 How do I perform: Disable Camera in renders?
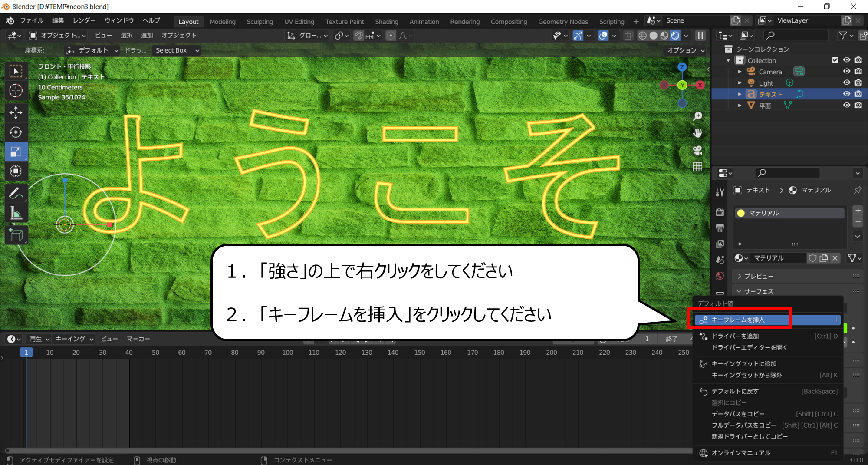[x=858, y=71]
